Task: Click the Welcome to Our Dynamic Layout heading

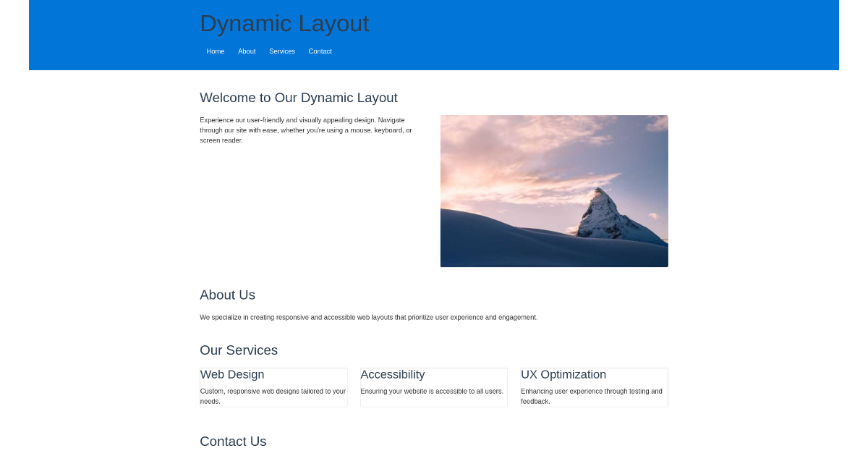Action: pos(299,97)
